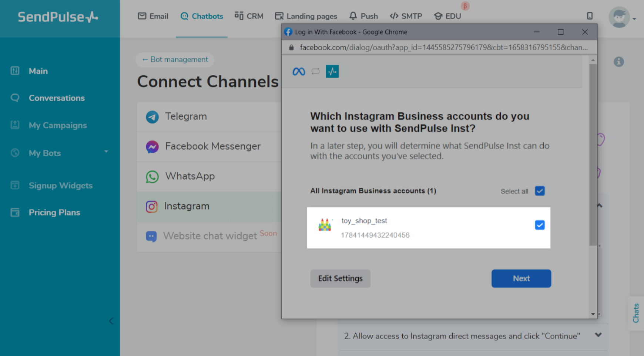Open the user avatar dropdown
Image resolution: width=644 pixels, height=356 pixels.
point(622,17)
